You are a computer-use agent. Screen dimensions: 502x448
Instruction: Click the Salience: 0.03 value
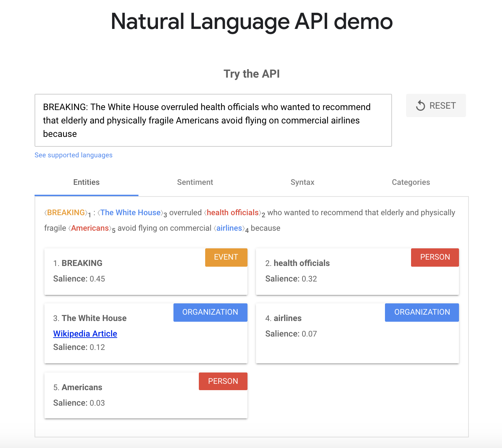click(x=79, y=403)
